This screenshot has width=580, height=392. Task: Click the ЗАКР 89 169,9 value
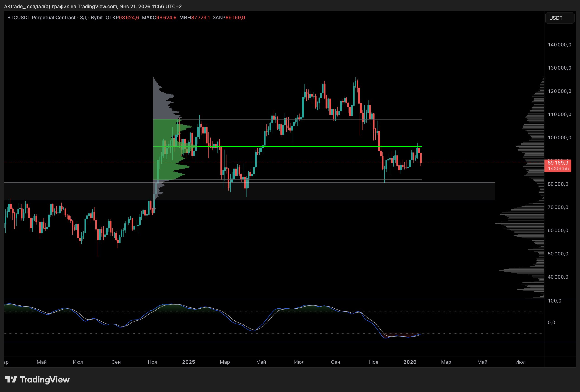[x=235, y=17]
